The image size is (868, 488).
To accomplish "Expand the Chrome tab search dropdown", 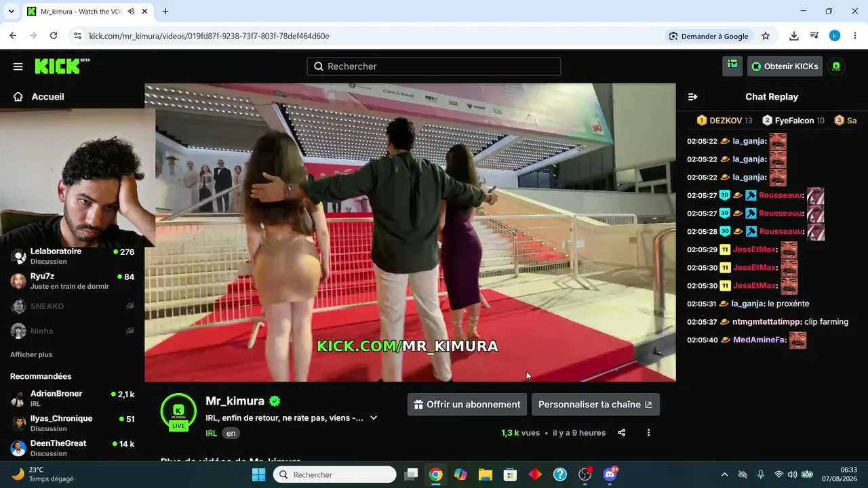I will (11, 12).
